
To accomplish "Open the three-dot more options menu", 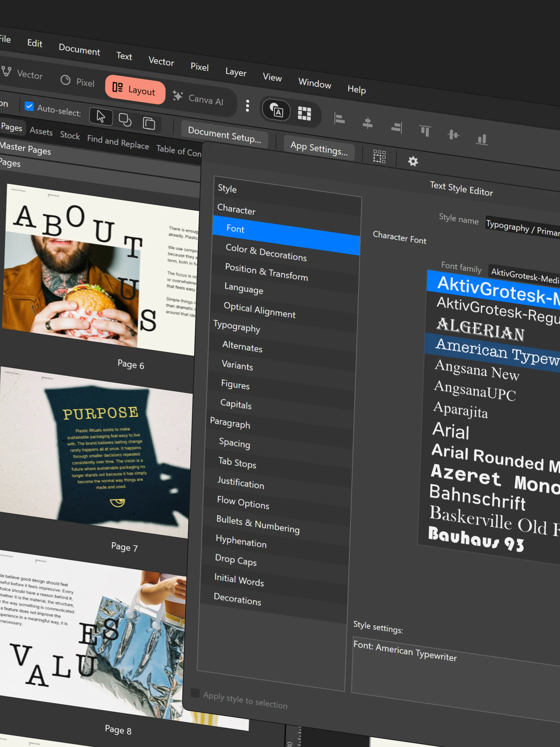I will [247, 106].
